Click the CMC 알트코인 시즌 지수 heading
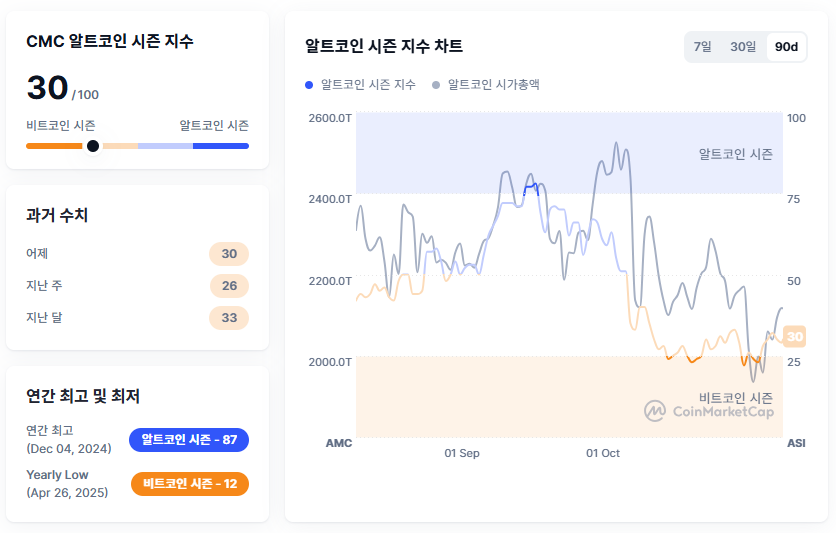Image resolution: width=836 pixels, height=533 pixels. pos(110,42)
